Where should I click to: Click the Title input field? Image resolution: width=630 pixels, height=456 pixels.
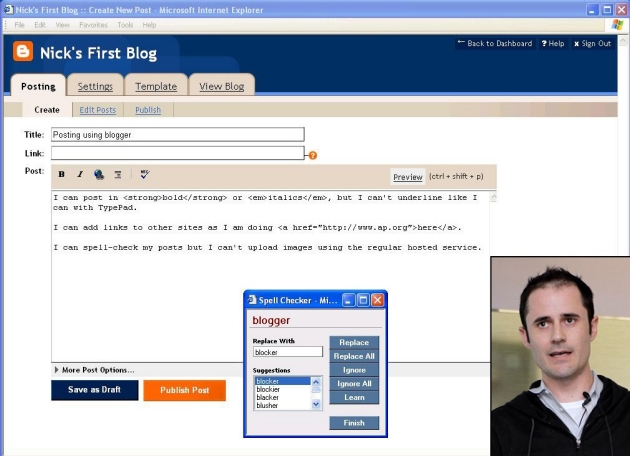pyautogui.click(x=178, y=135)
